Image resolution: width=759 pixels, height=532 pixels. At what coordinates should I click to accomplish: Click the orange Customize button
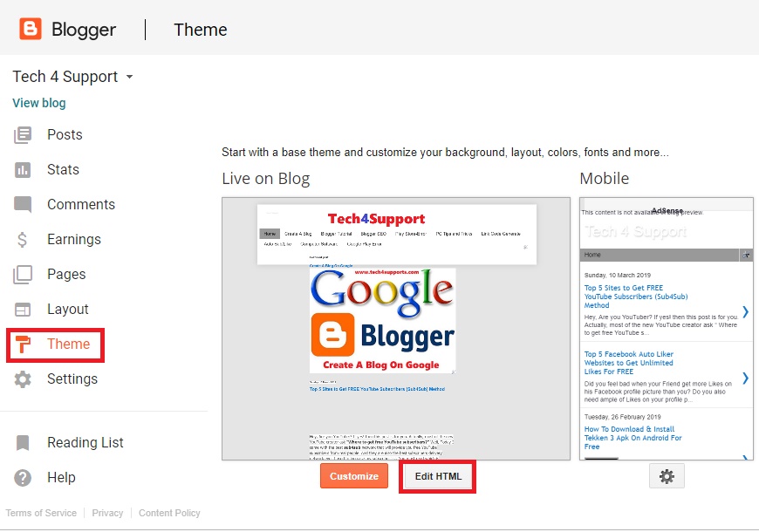(354, 476)
